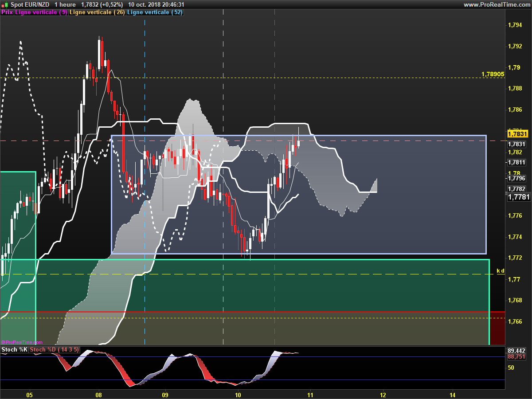This screenshot has height=399, width=532.
Task: Click the 1,78905 horizontal level label
Action: [493, 74]
